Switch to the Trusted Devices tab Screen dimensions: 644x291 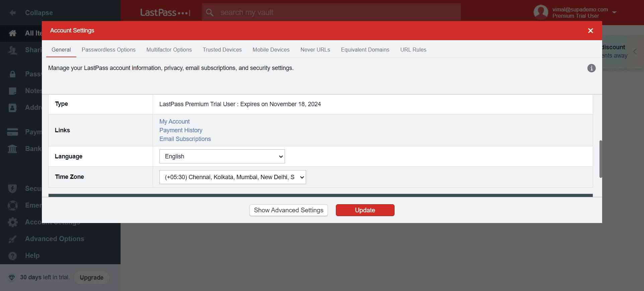pos(222,50)
